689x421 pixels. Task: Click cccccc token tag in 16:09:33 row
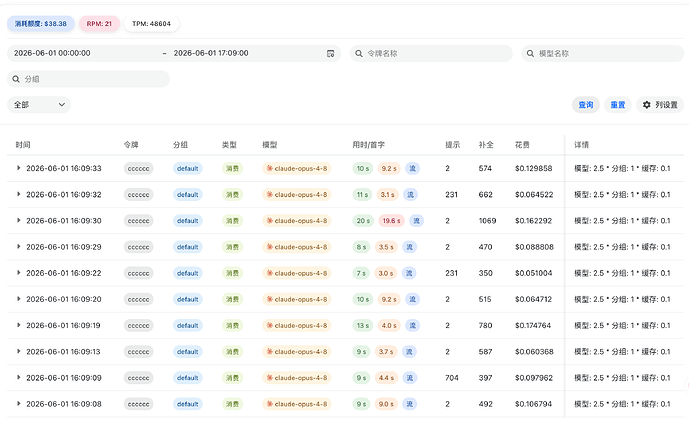(138, 168)
